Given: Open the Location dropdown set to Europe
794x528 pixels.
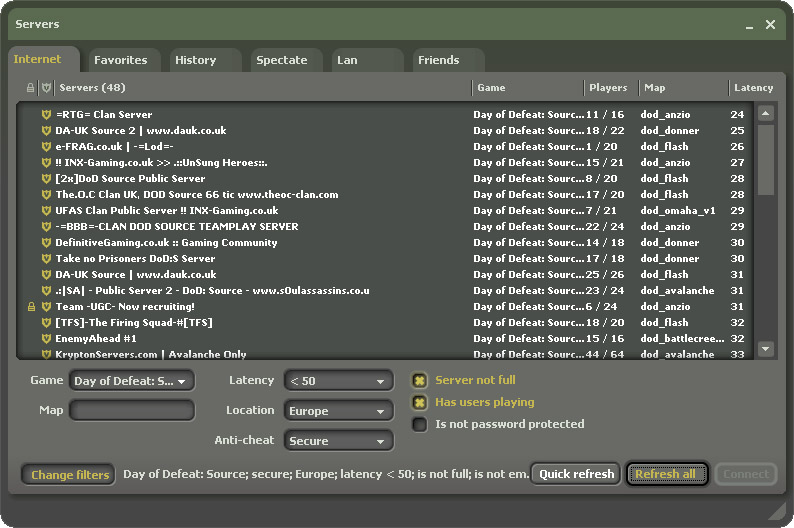Looking at the screenshot, I should click(x=339, y=411).
